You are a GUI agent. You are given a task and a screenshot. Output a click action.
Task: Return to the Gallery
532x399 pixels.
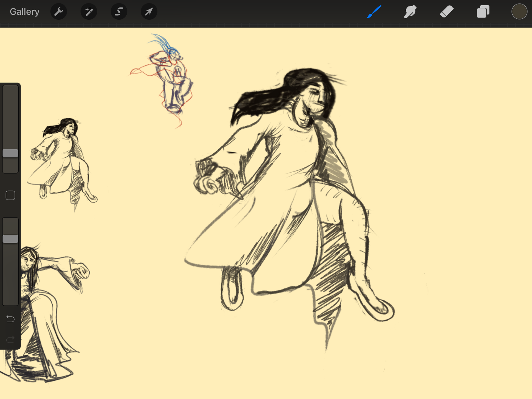25,12
